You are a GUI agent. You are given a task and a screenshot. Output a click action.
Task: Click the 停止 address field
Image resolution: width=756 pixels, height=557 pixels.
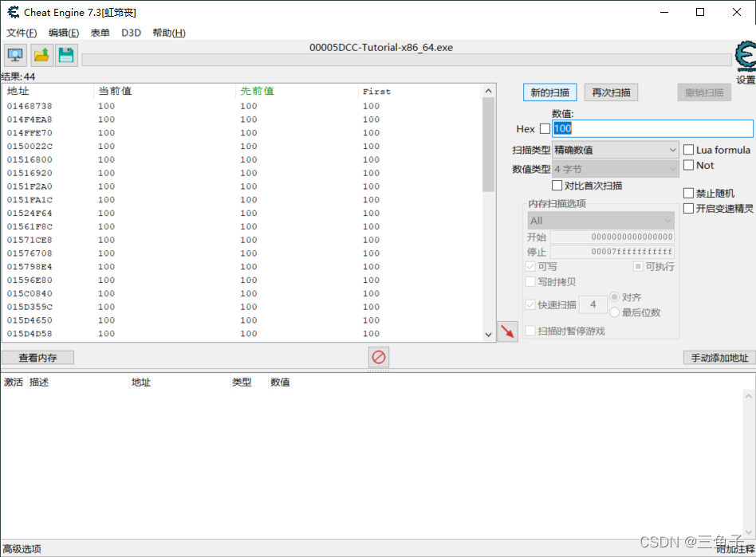point(612,252)
